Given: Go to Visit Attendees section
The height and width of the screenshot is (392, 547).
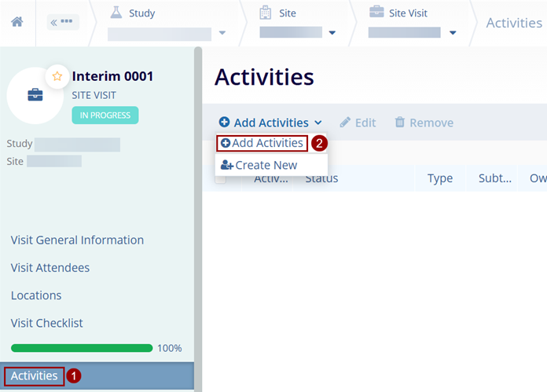Looking at the screenshot, I should coord(50,268).
